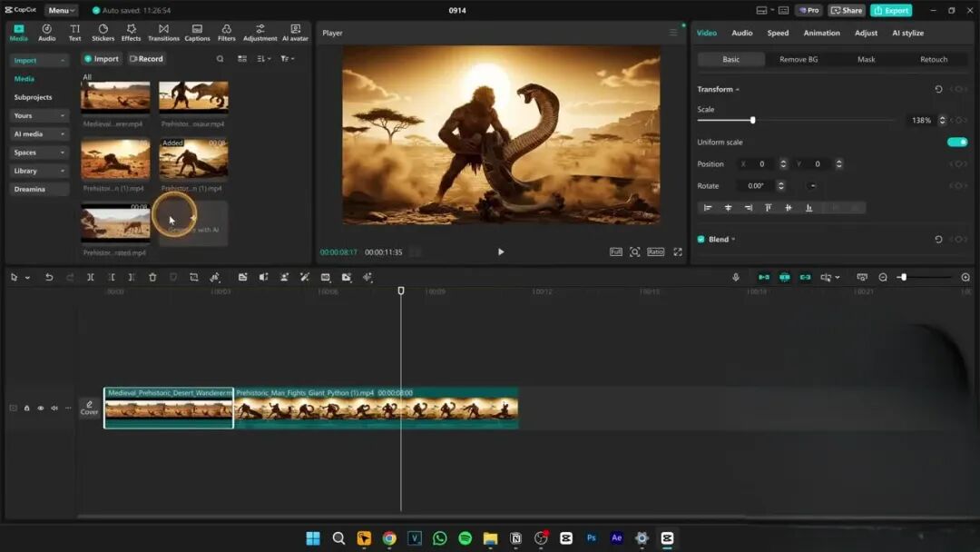This screenshot has width=980, height=552.
Task: Open the Transitions panel
Action: pos(163,33)
